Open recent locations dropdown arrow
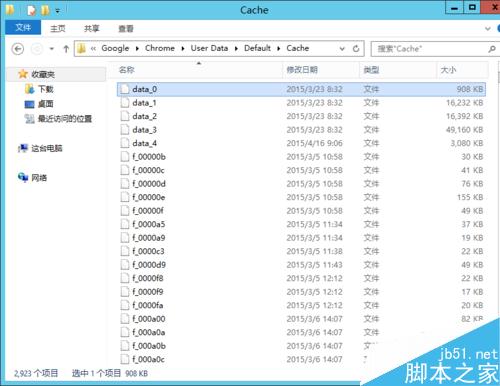This screenshot has width=500, height=386. [52, 49]
